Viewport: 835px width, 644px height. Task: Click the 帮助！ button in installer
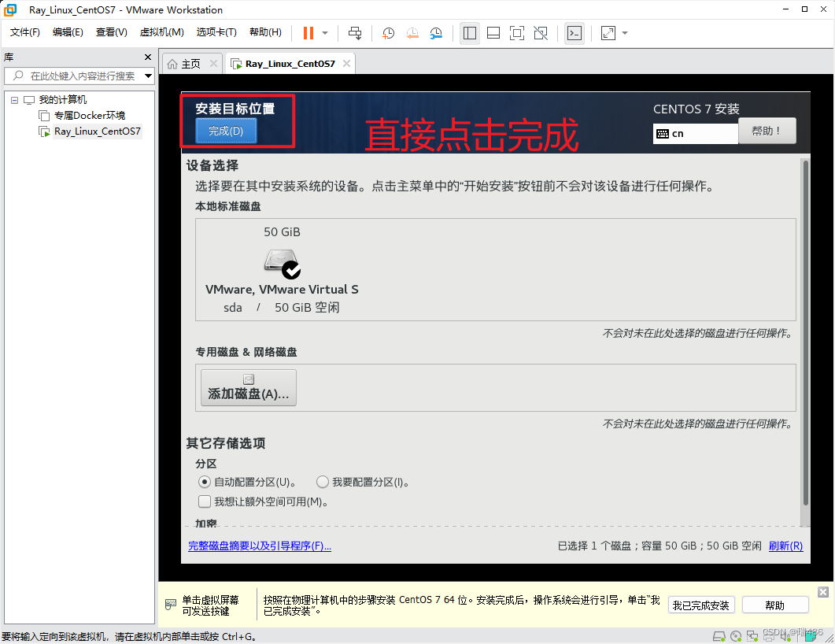[767, 131]
